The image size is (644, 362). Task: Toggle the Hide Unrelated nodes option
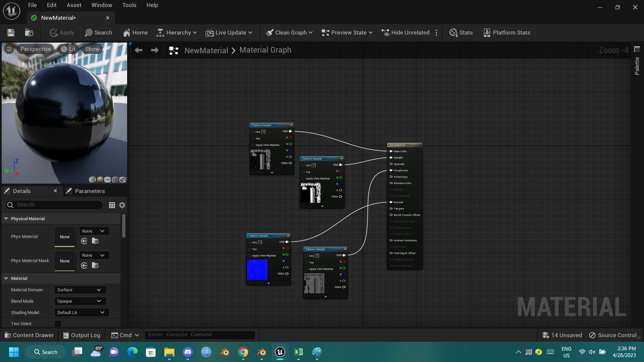406,33
